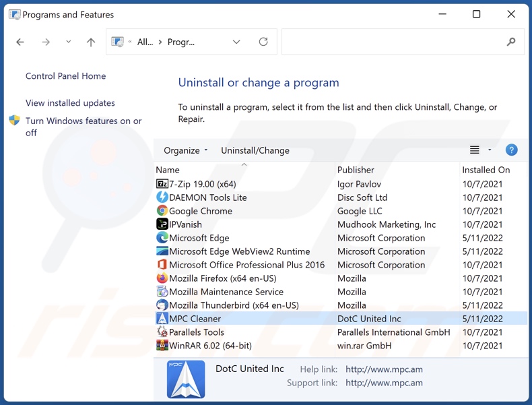
Task: Click the IPVanish program icon
Action: coord(162,224)
